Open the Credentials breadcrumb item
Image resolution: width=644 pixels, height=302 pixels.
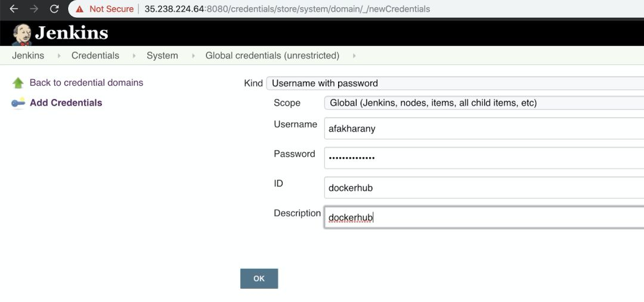[x=95, y=55]
